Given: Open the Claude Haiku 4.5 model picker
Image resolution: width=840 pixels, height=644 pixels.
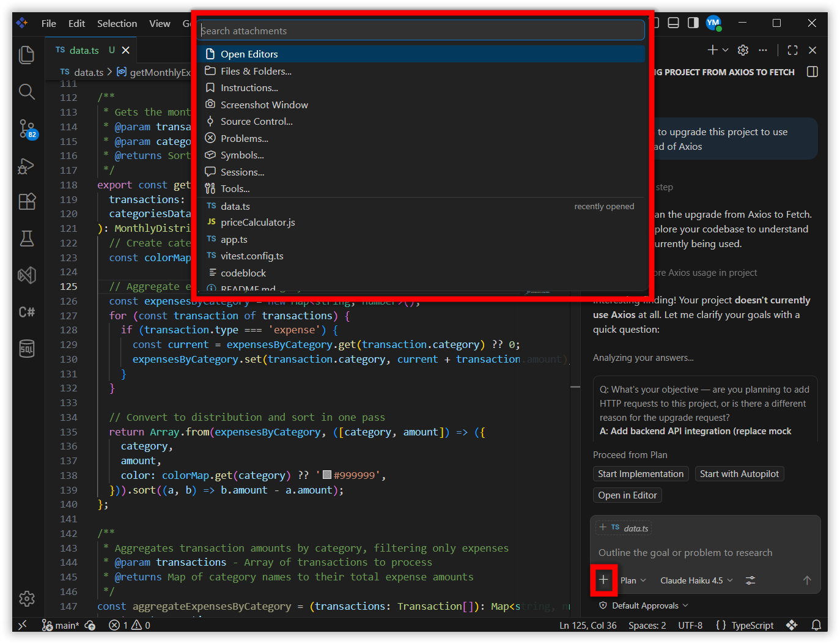Looking at the screenshot, I should click(696, 580).
